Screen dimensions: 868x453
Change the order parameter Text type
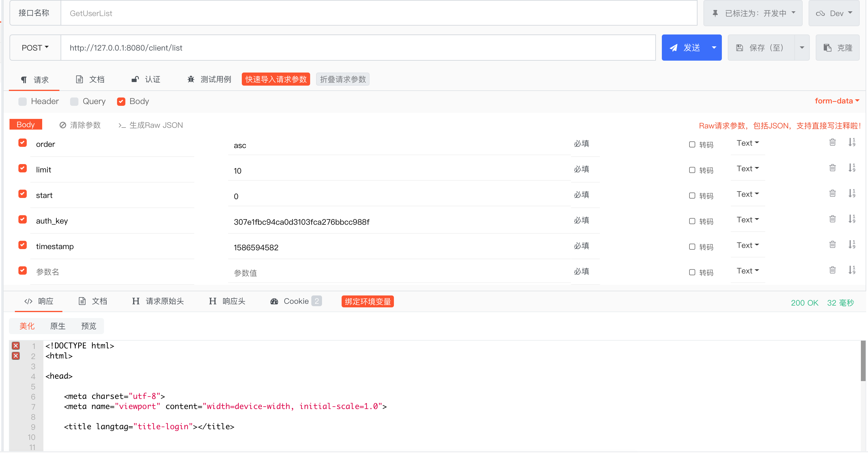click(x=747, y=143)
